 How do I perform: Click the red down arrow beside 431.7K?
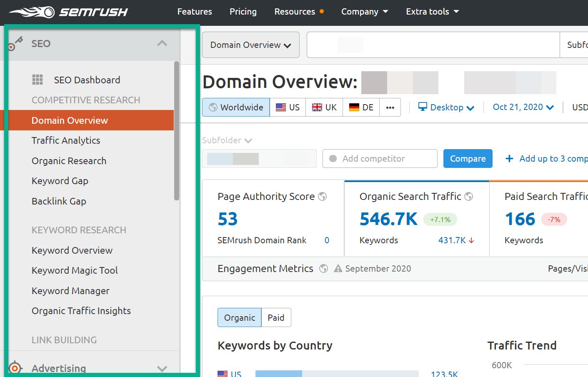pyautogui.click(x=471, y=240)
